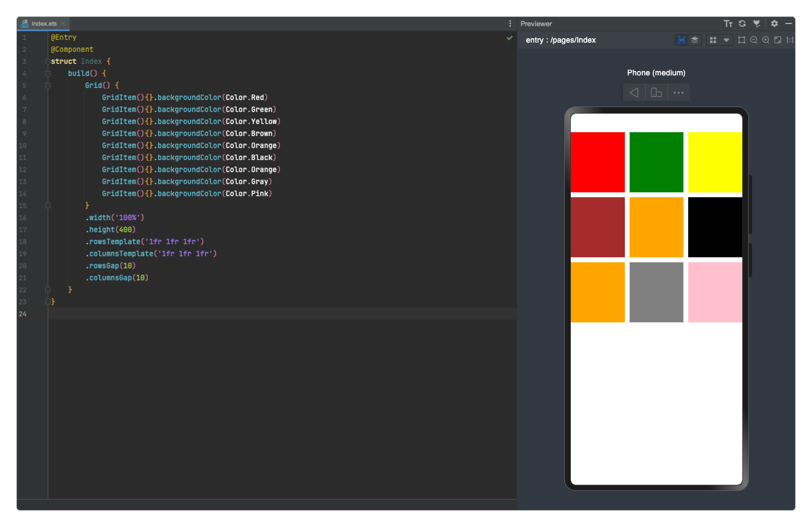Place cursor on empty line 24
This screenshot has width=812, height=527.
282,314
